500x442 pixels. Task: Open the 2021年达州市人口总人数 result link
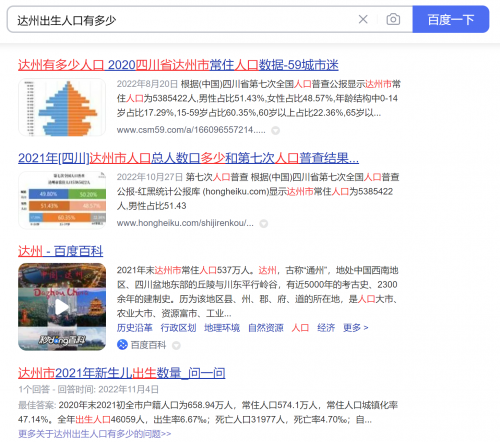pos(188,158)
